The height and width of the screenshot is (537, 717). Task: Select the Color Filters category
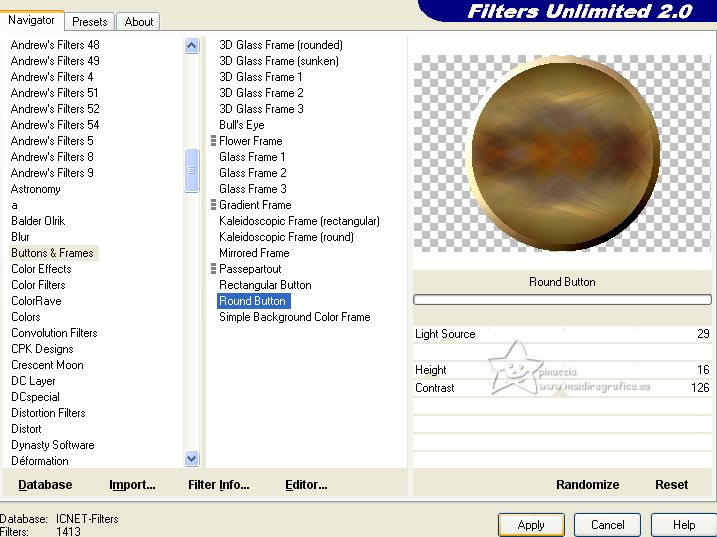(x=38, y=285)
